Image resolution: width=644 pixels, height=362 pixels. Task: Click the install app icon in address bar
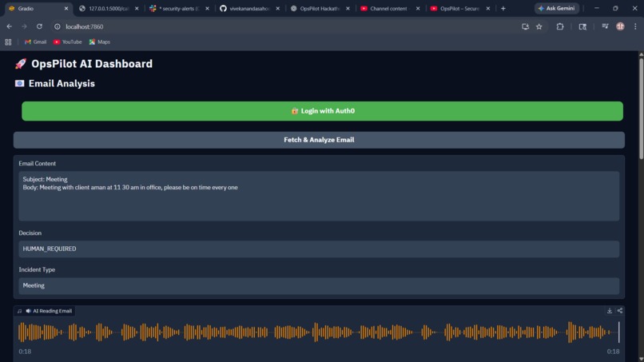click(x=525, y=26)
